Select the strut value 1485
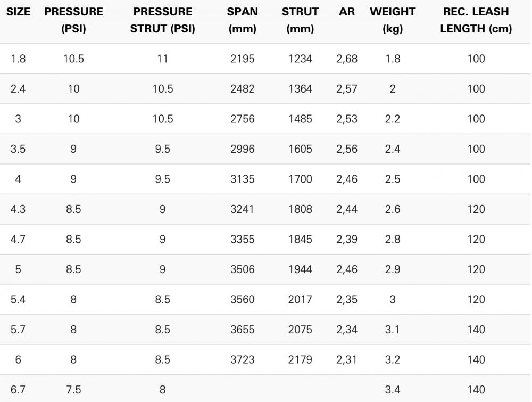Screen dimensions: 532x402 click(300, 119)
